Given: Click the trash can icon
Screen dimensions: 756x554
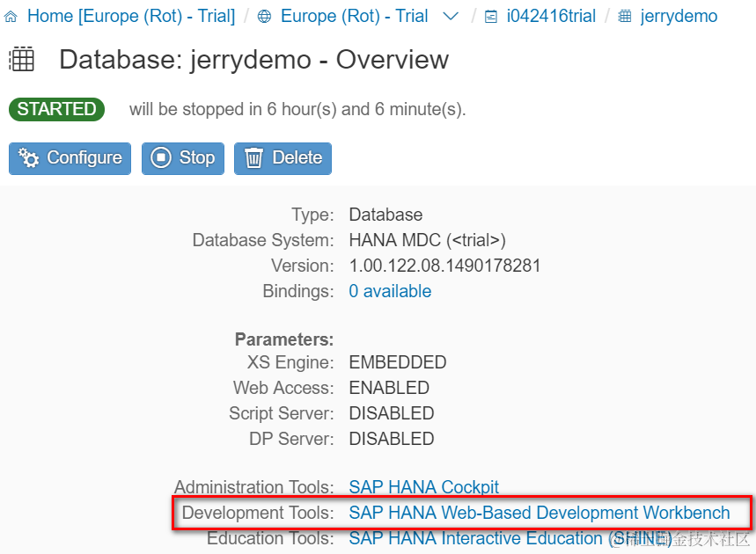Looking at the screenshot, I should (x=254, y=158).
